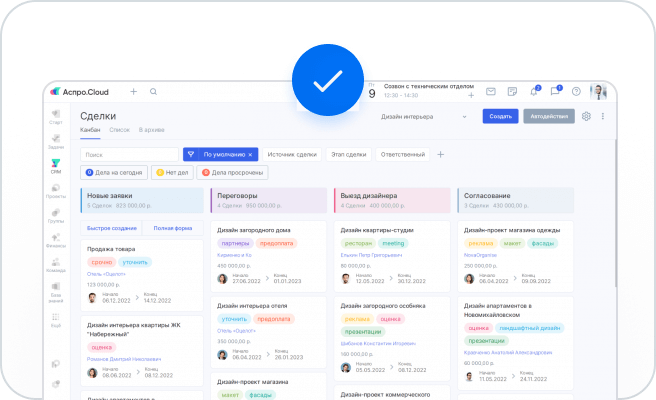Click the Создать button
The height and width of the screenshot is (400, 656).
tap(500, 116)
